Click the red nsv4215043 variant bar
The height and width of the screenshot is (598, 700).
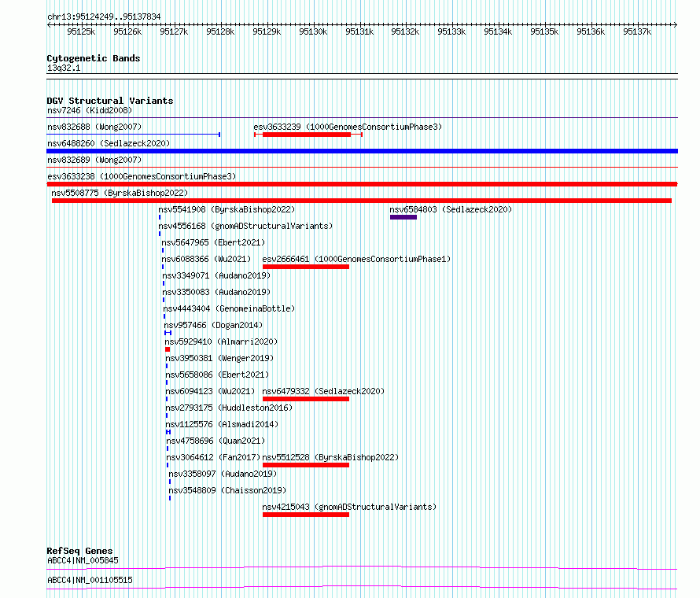click(x=306, y=515)
